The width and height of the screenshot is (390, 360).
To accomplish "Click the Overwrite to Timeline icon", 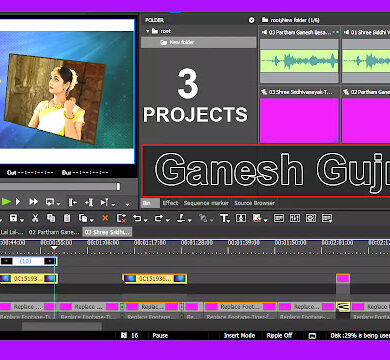I will [x=89, y=202].
